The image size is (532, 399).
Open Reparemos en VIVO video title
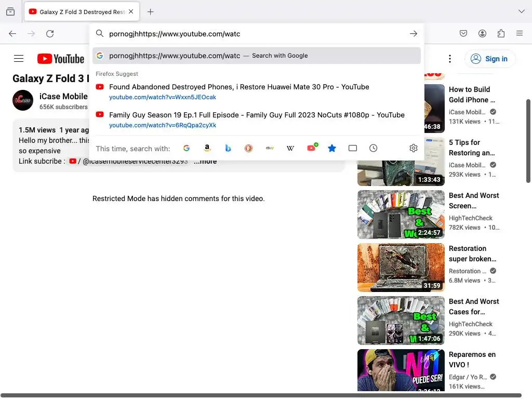(472, 360)
